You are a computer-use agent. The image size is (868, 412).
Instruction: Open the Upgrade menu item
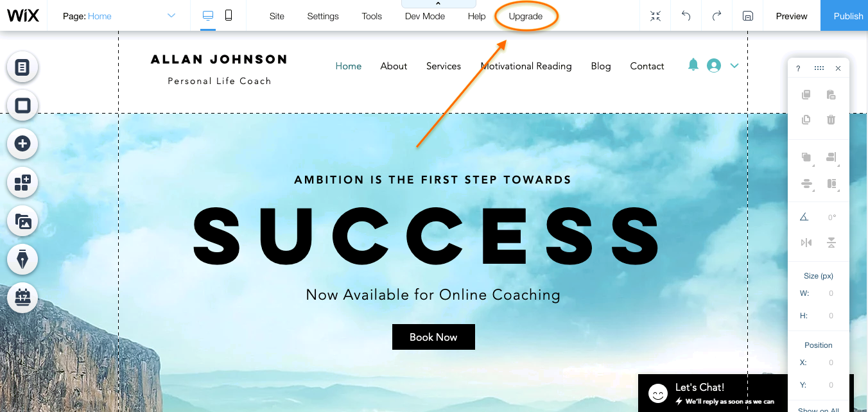pos(526,16)
